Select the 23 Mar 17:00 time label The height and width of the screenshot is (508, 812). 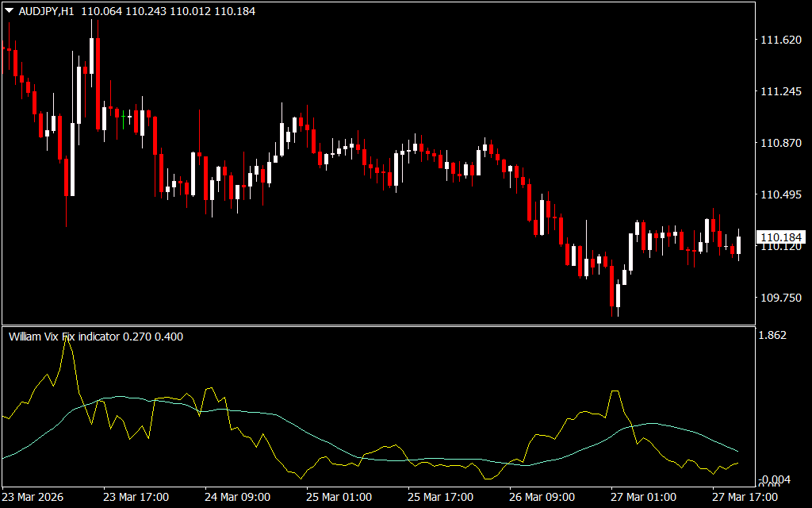click(136, 497)
